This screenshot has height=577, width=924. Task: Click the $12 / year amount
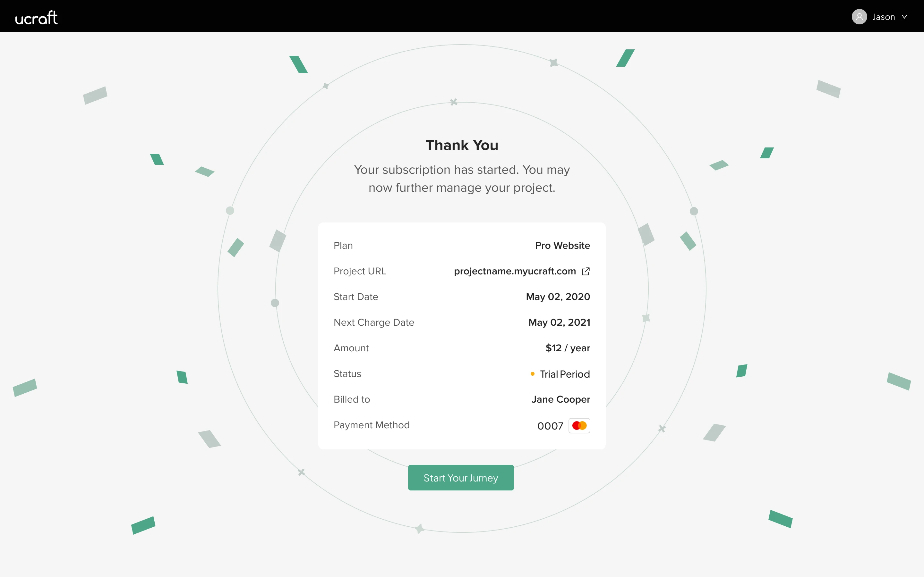568,348
